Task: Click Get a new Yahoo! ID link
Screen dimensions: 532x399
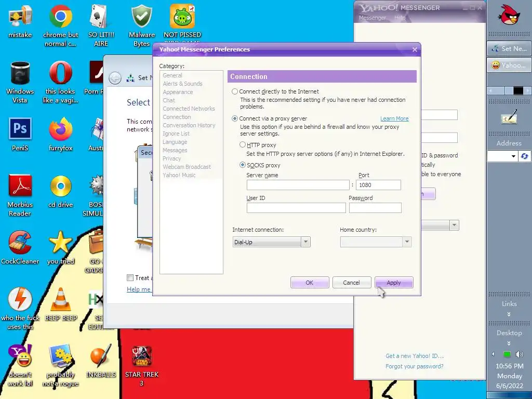Action: (415, 356)
